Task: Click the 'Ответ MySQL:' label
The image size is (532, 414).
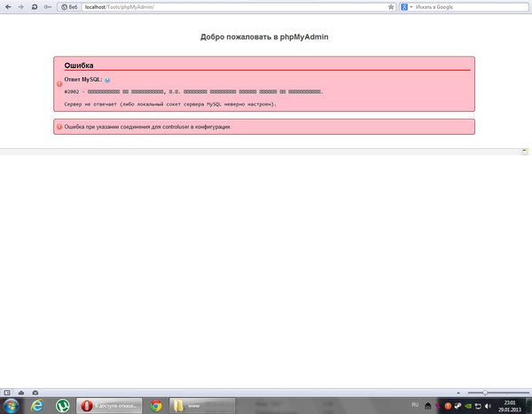Action: point(83,80)
